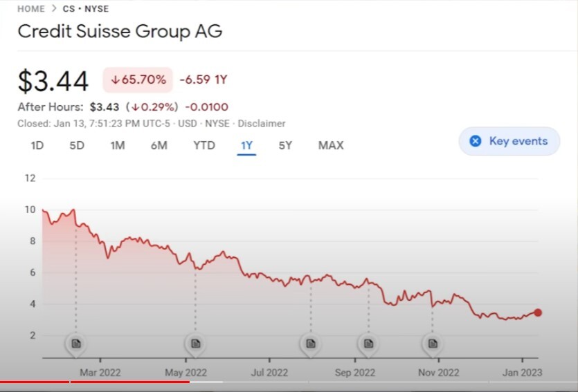Seek the red video progress bar
578x392 pixels.
[95, 382]
